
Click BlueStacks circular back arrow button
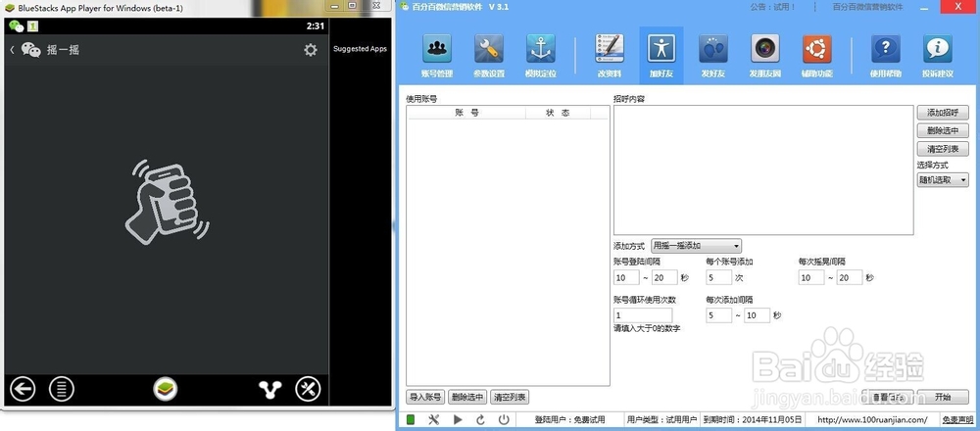(x=23, y=389)
